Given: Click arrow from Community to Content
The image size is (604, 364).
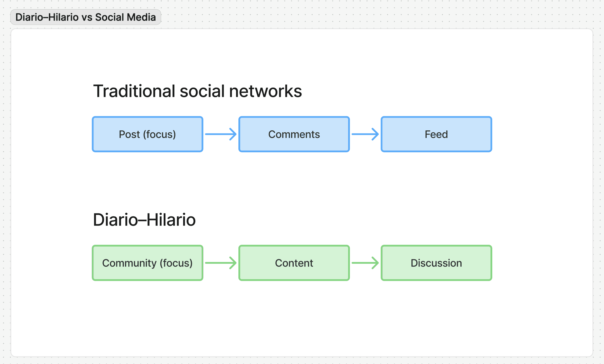Looking at the screenshot, I should pyautogui.click(x=220, y=263).
